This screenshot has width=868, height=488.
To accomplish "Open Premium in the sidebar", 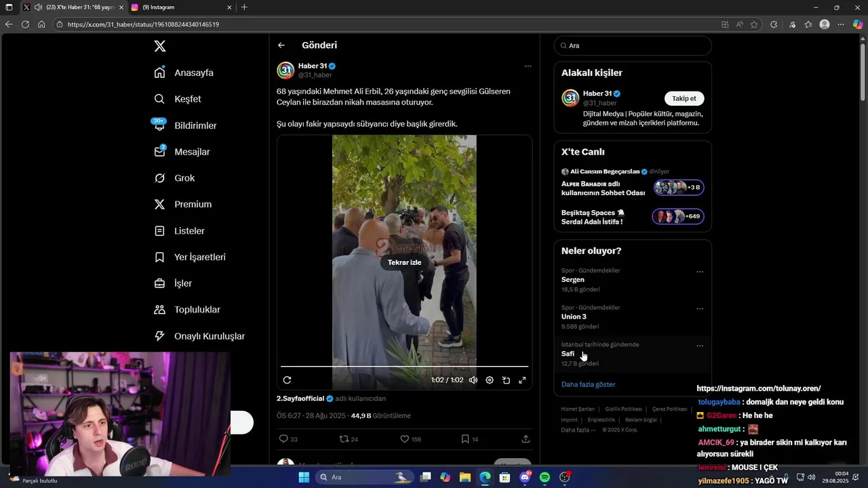I will pos(183,204).
